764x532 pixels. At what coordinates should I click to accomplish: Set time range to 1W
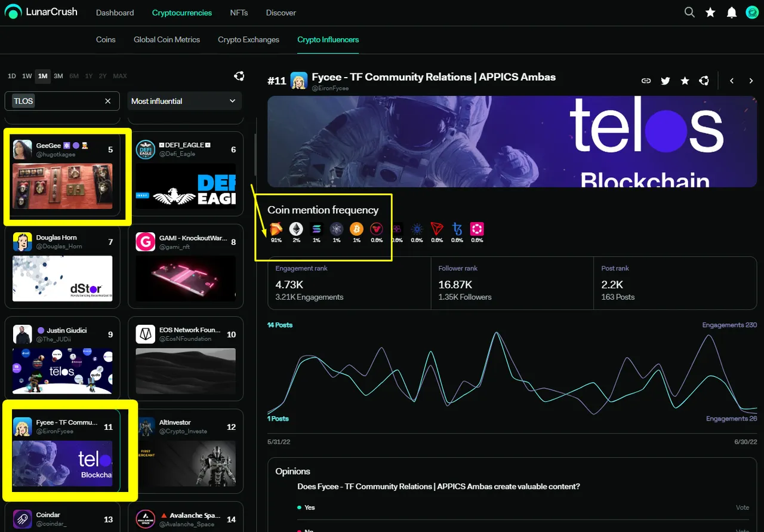point(27,76)
